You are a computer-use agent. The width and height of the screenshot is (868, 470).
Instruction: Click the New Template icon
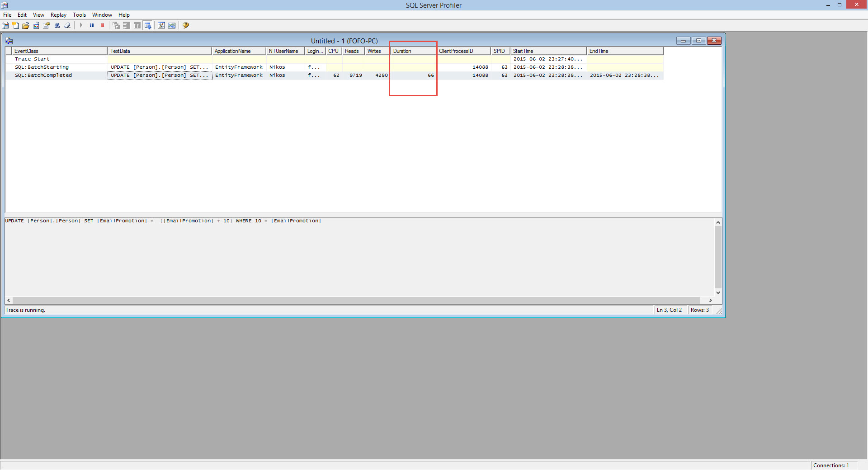(x=16, y=25)
